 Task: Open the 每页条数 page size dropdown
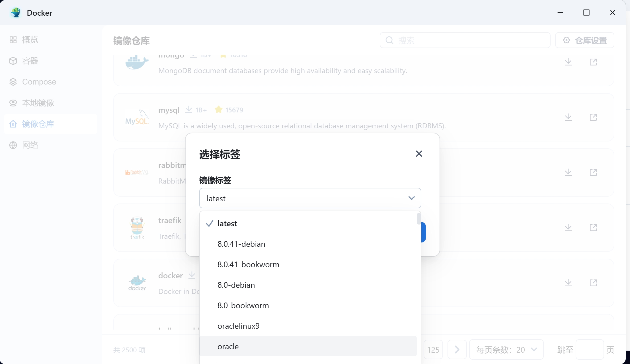(x=506, y=349)
